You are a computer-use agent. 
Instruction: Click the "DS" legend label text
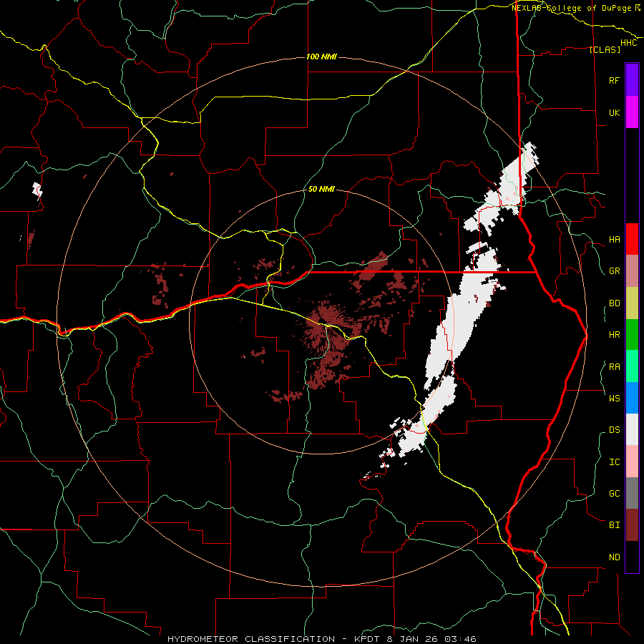[x=614, y=430]
